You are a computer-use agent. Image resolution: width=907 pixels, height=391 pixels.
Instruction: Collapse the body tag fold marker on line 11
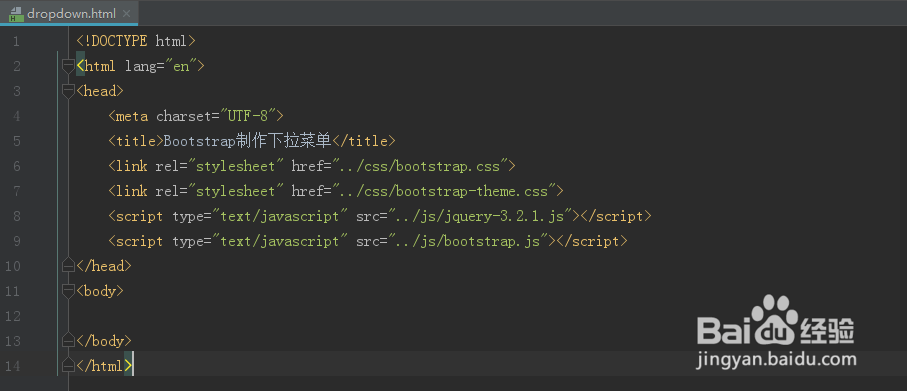click(68, 290)
